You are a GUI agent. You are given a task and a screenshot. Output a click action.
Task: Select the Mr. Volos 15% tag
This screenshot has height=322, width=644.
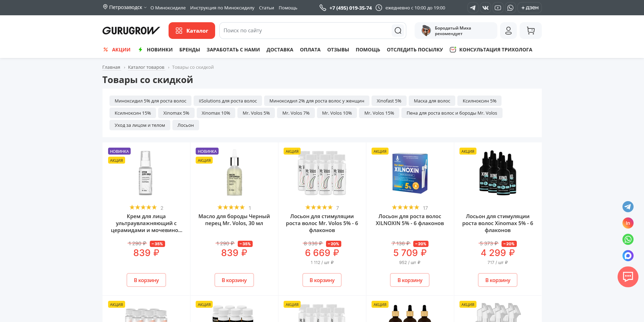tap(379, 113)
